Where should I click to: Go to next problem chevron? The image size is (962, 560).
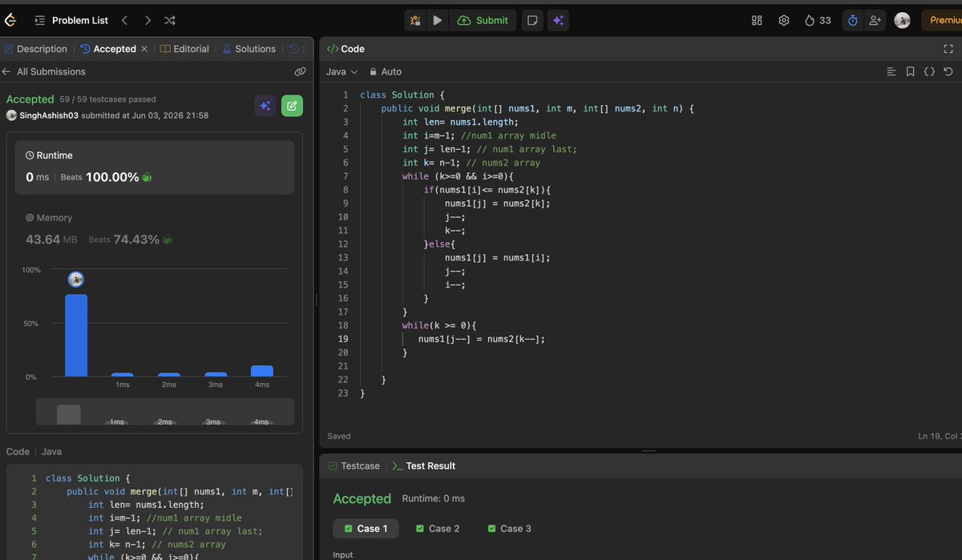148,20
